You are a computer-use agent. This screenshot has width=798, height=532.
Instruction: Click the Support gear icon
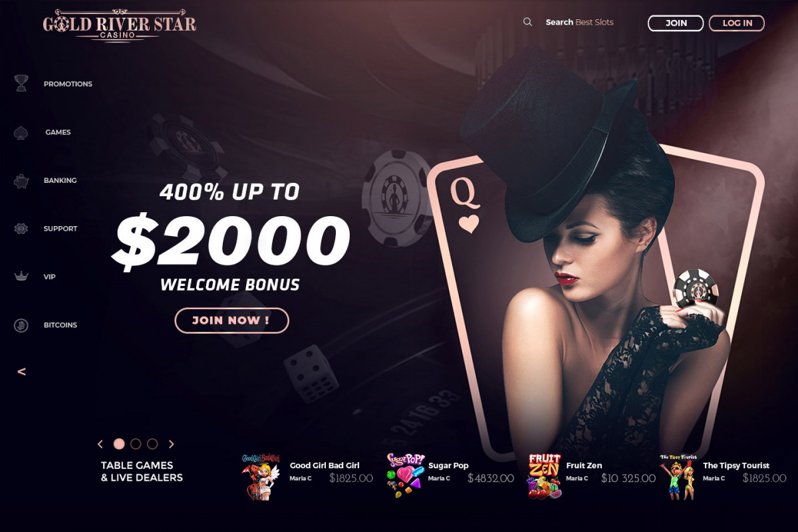coord(21,228)
